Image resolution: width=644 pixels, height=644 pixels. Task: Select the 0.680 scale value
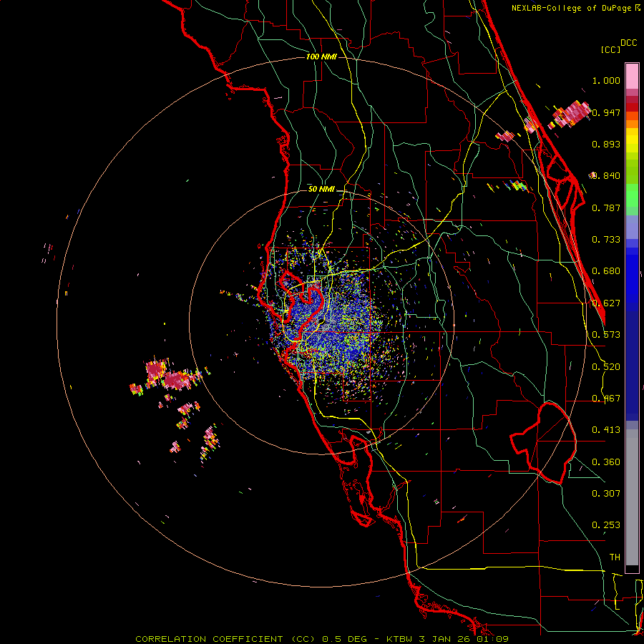(606, 271)
